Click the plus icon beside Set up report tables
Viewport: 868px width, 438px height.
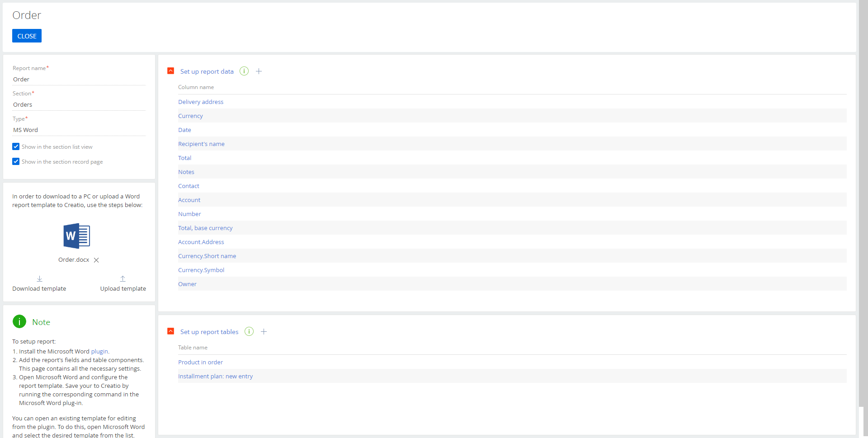[264, 332]
